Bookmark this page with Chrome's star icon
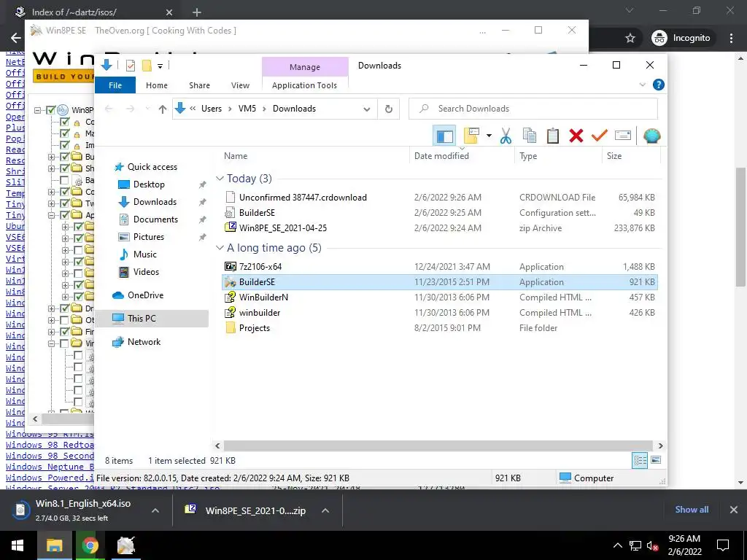Viewport: 747px width, 560px height. point(630,38)
